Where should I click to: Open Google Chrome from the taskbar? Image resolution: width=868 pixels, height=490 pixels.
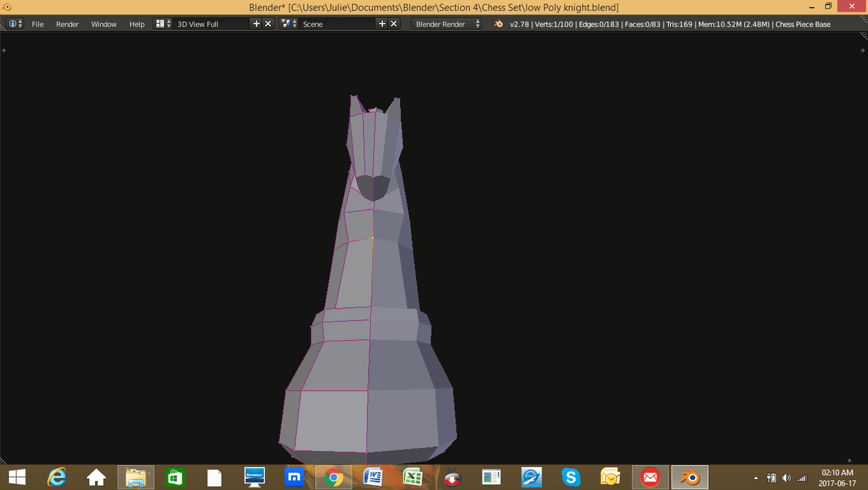[x=333, y=478]
